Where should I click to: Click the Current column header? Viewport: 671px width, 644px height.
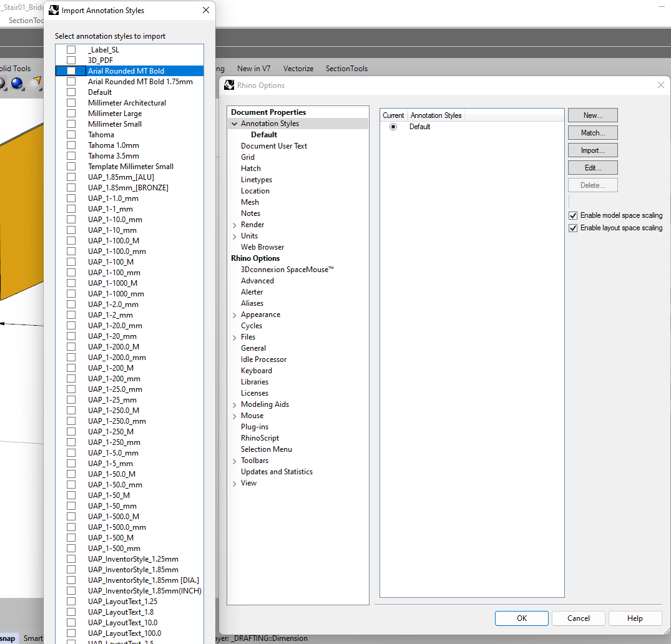click(x=393, y=115)
